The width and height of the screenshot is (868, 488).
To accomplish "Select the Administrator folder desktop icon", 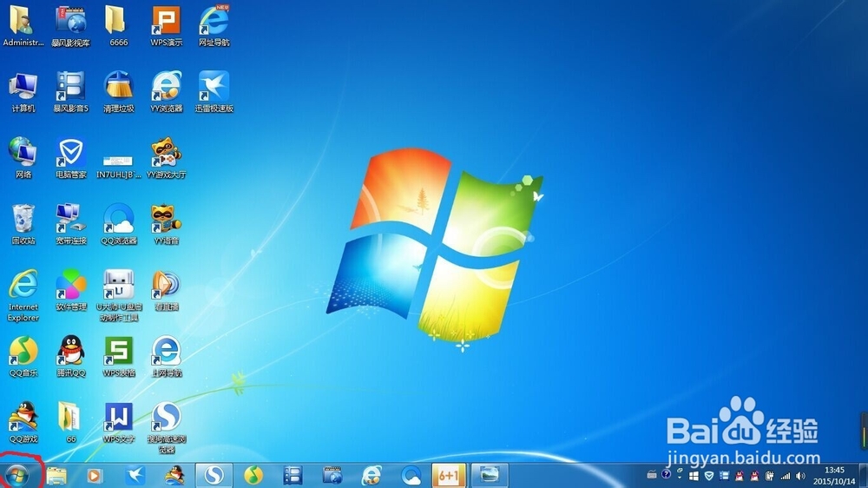I will [23, 26].
